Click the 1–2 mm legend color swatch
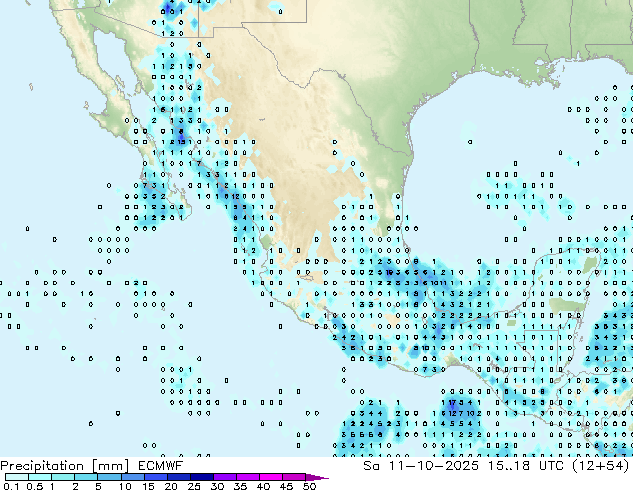The width and height of the screenshot is (634, 490). click(63, 477)
